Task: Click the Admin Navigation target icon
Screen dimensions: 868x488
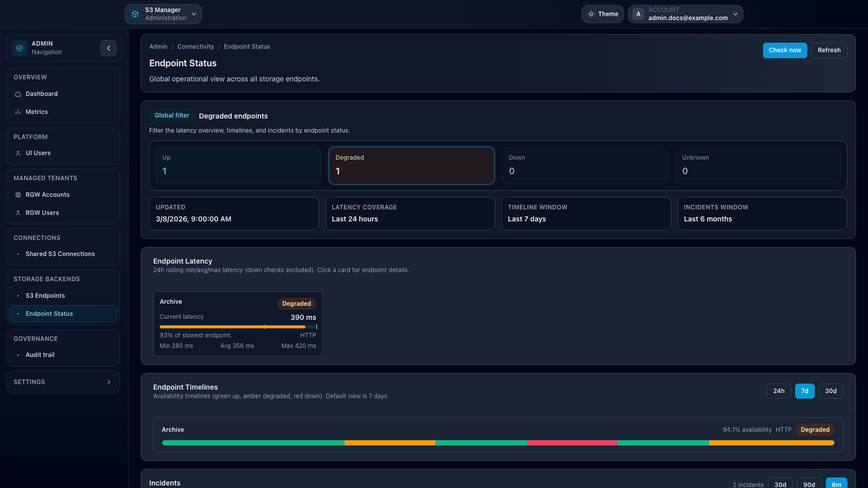Action: (19, 48)
